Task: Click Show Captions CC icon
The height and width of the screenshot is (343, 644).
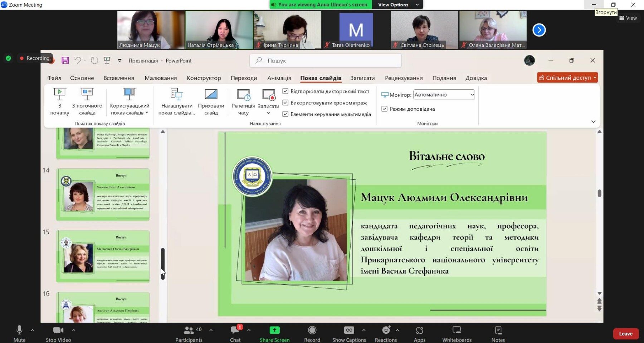Action: [x=349, y=330]
